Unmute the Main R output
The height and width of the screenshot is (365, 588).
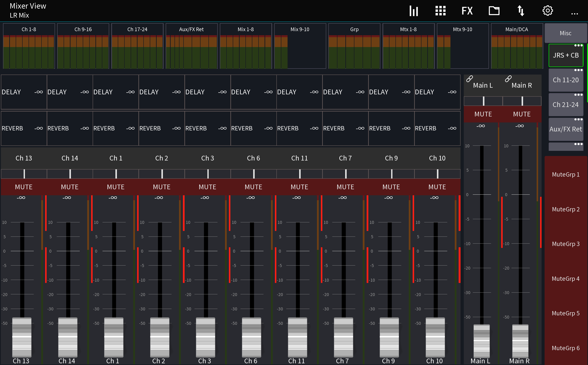click(521, 114)
